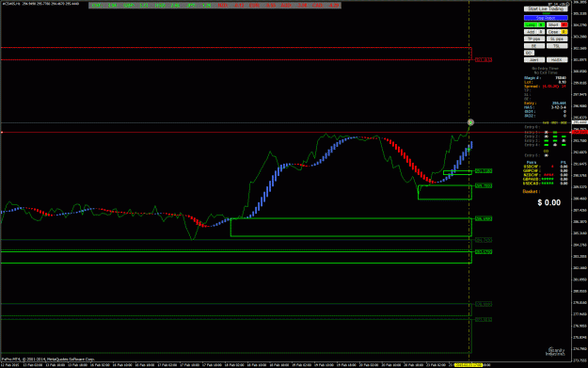The image size is (588, 368).
Task: Click the red CAD strength value
Action: (x=334, y=6)
